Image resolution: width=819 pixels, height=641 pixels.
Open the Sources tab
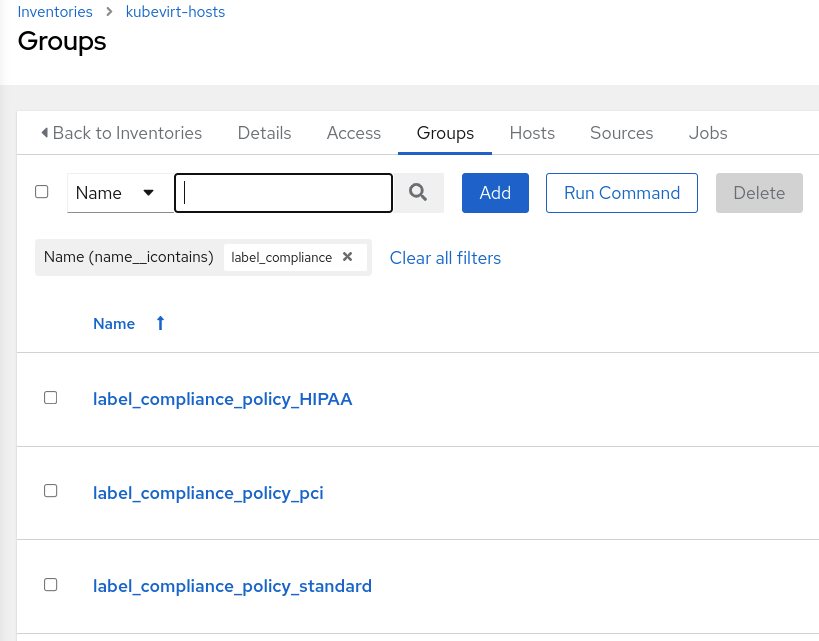click(x=621, y=133)
